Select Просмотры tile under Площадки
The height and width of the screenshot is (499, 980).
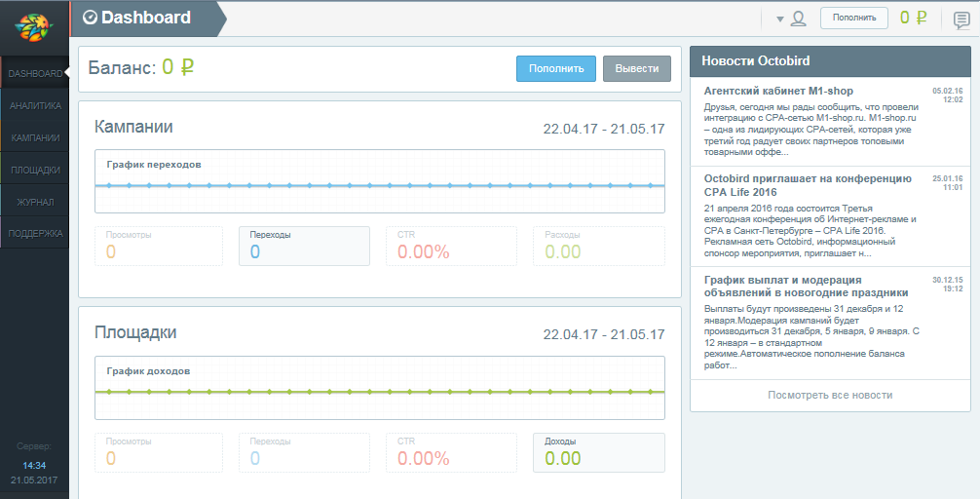[x=159, y=452]
